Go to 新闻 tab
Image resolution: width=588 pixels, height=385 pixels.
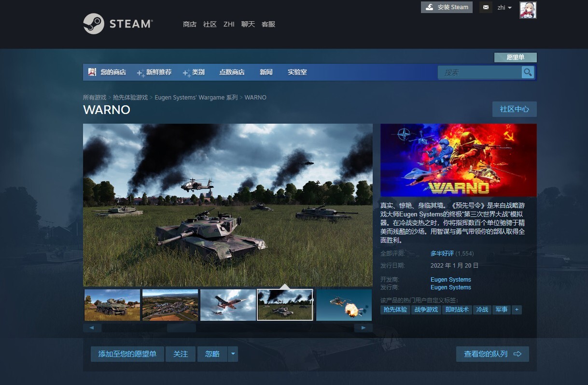click(266, 72)
